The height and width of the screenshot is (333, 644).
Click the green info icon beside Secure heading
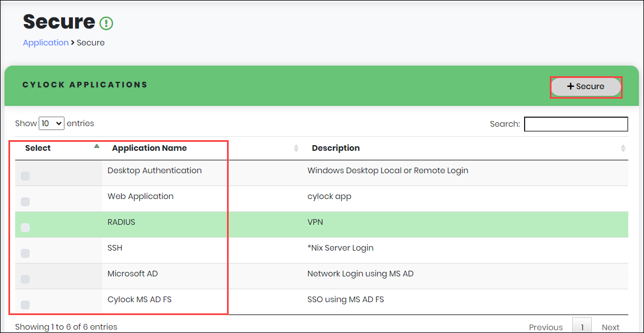pos(106,23)
